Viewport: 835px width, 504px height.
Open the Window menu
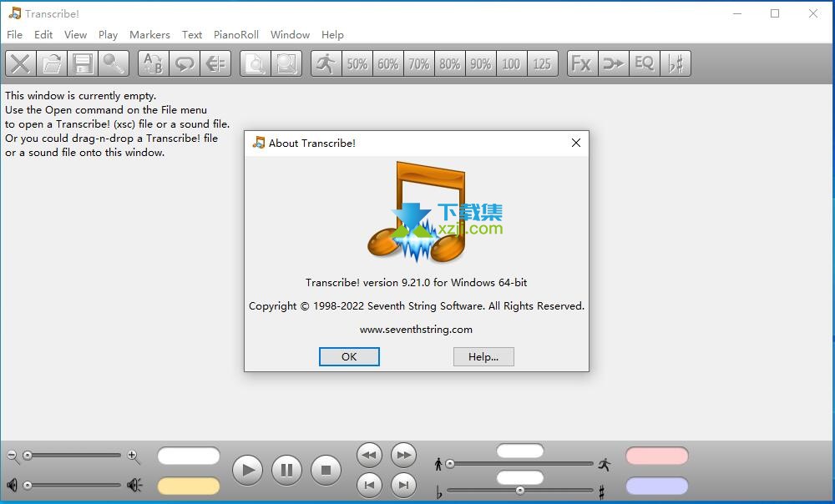pyautogui.click(x=291, y=34)
